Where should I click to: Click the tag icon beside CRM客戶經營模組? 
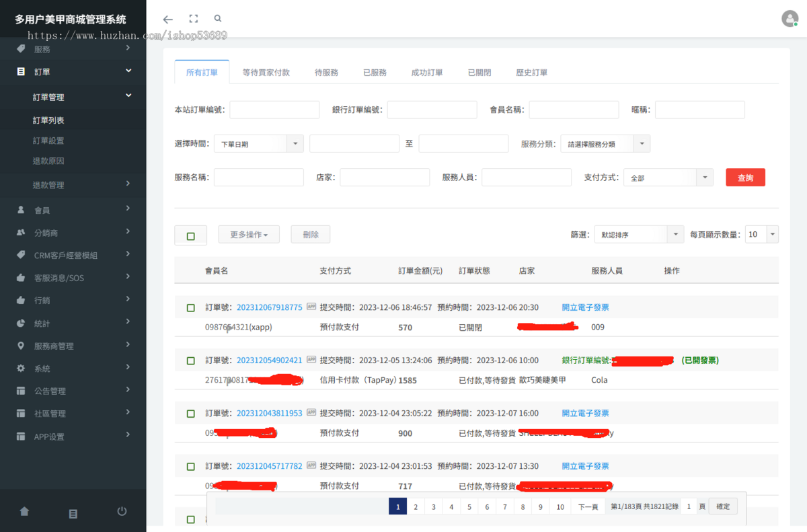(x=21, y=255)
